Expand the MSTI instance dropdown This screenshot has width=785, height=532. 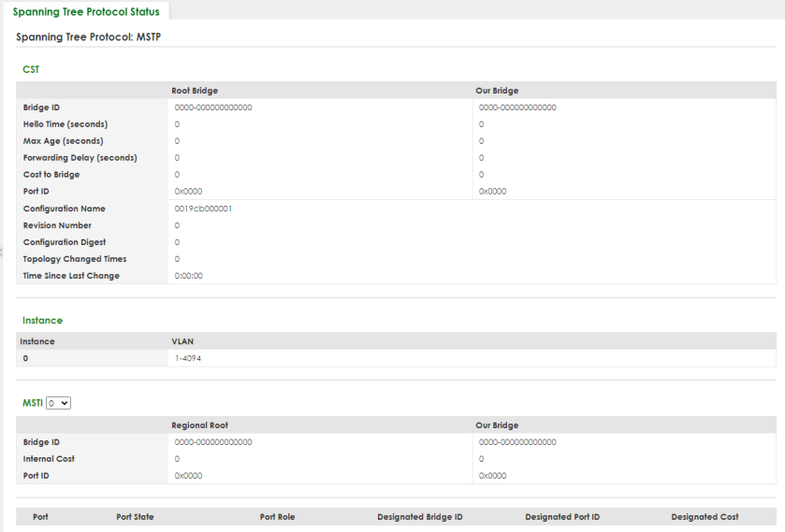[59, 402]
